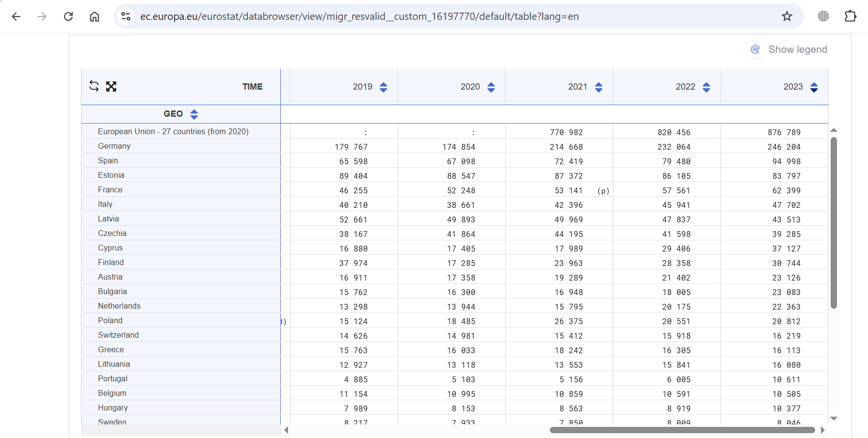
Task: Click Cyprus 2023 value 37 127
Action: click(x=787, y=249)
